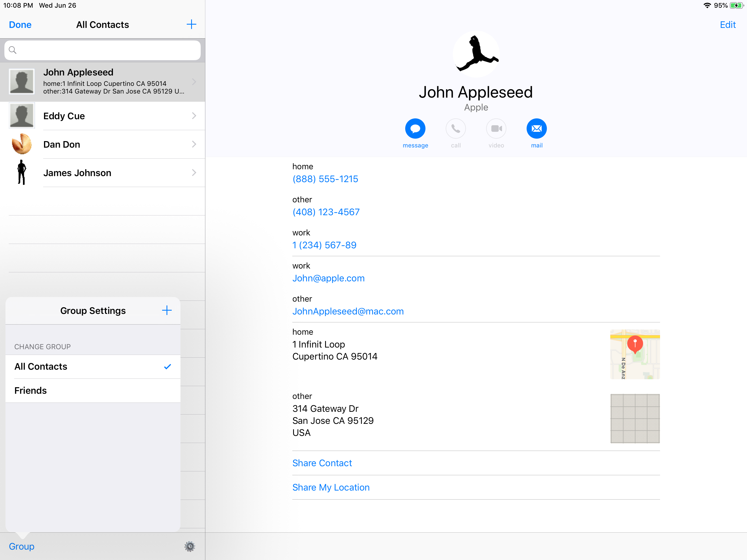Open John Appleseed row chevron

[x=194, y=82]
